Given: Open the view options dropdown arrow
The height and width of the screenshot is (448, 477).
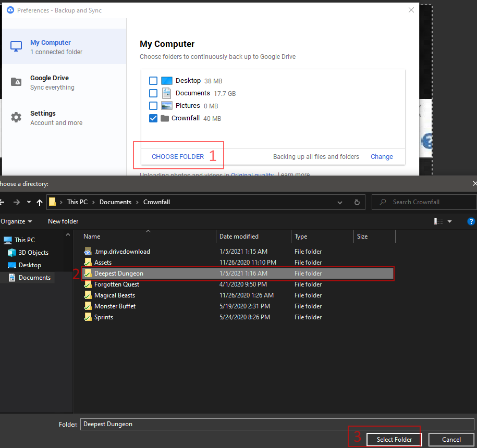Looking at the screenshot, I should [450, 221].
